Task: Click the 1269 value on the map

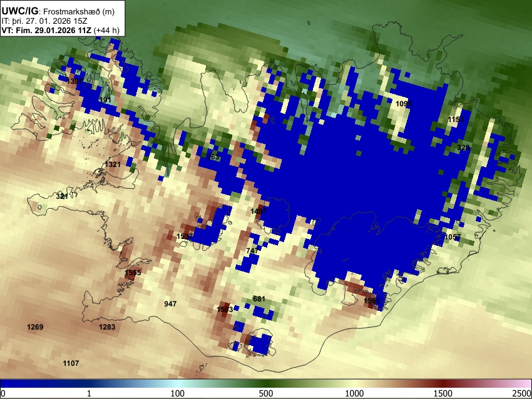Action: pyautogui.click(x=35, y=327)
